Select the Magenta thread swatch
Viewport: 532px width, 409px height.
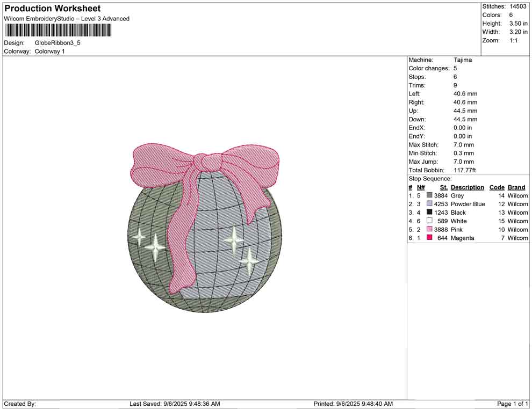429,238
